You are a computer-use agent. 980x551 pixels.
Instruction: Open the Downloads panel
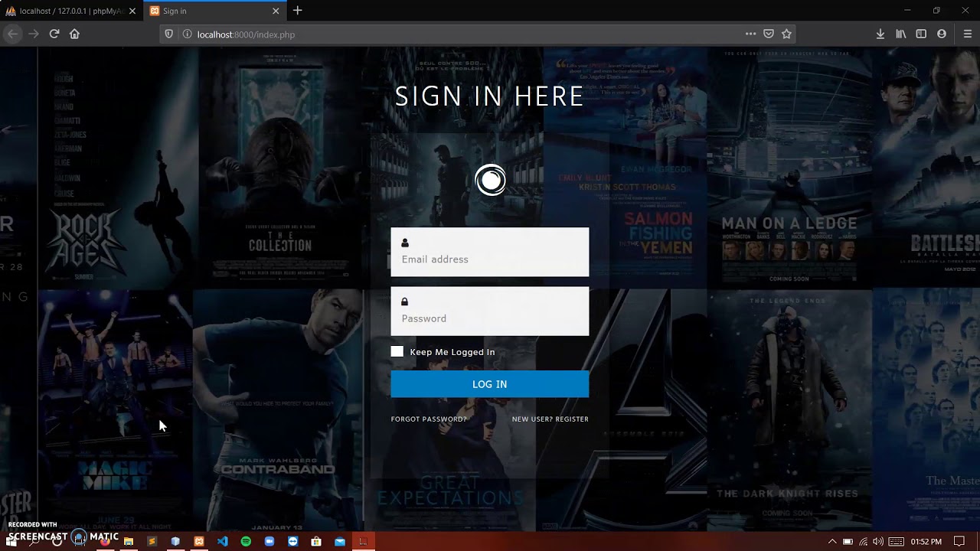[x=880, y=34]
